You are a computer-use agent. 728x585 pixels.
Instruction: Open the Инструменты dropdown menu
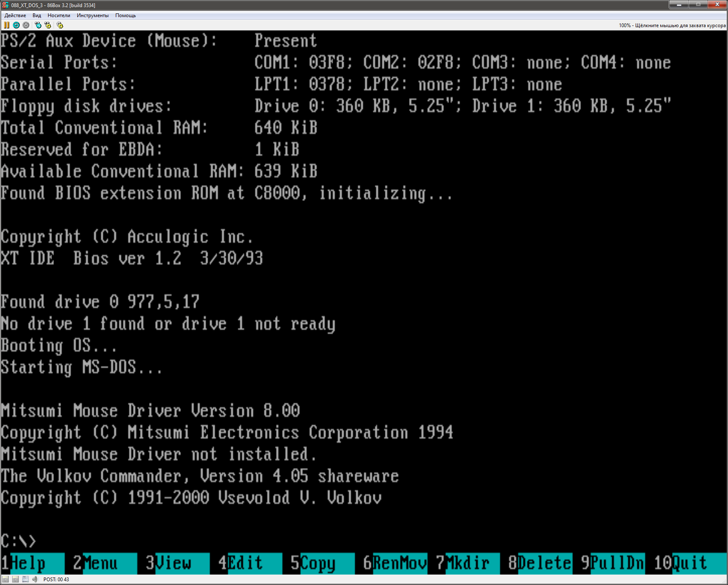point(92,15)
